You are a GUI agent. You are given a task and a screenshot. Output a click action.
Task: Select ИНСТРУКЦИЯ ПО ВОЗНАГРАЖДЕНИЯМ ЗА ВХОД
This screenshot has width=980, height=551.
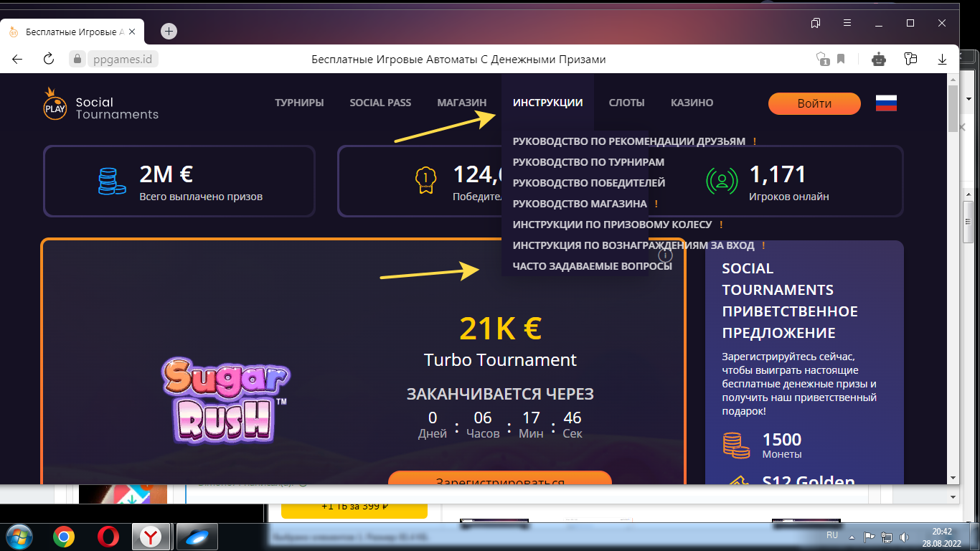coord(633,245)
